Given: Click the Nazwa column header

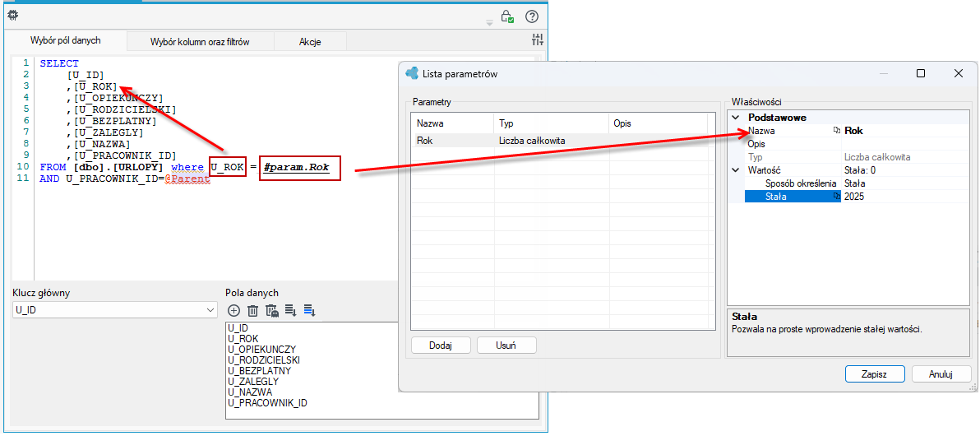Looking at the screenshot, I should (452, 123).
